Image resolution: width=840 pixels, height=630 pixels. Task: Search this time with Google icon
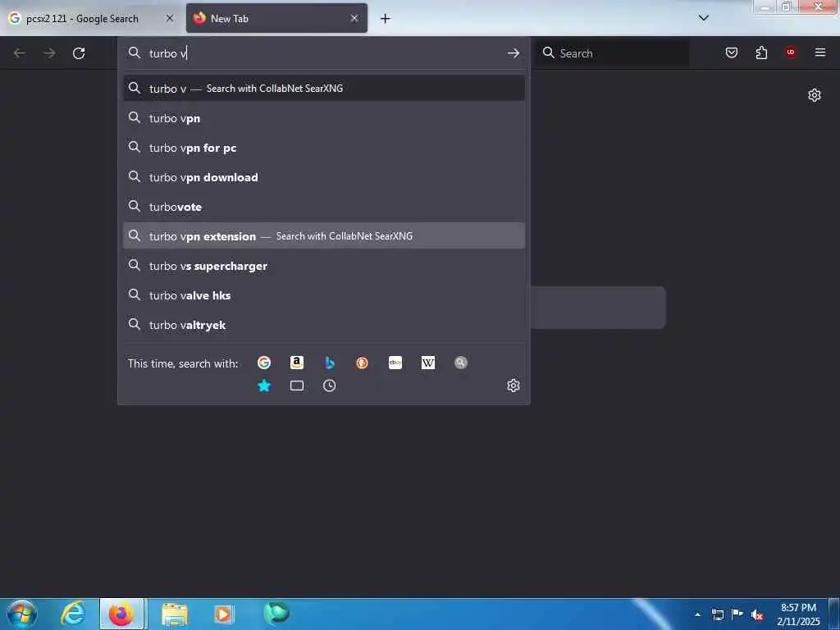tap(263, 363)
